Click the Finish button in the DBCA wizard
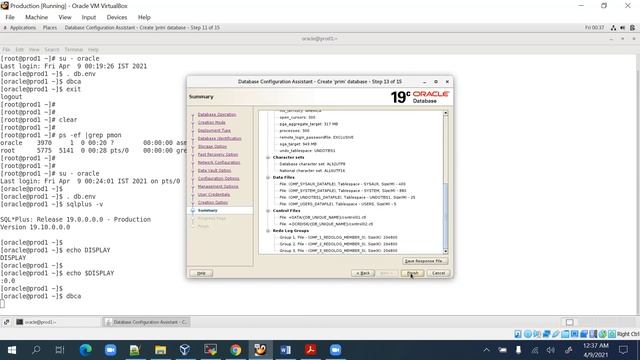640x360 pixels. click(x=412, y=273)
